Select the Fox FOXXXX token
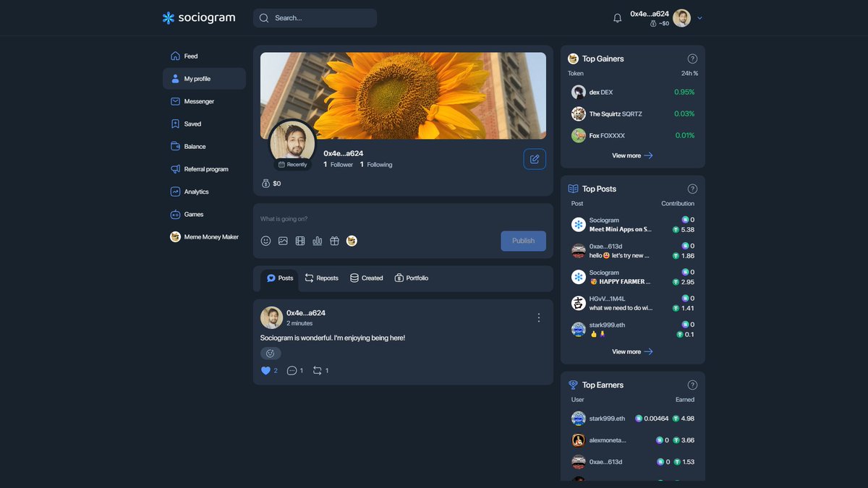This screenshot has width=868, height=488. pos(633,135)
